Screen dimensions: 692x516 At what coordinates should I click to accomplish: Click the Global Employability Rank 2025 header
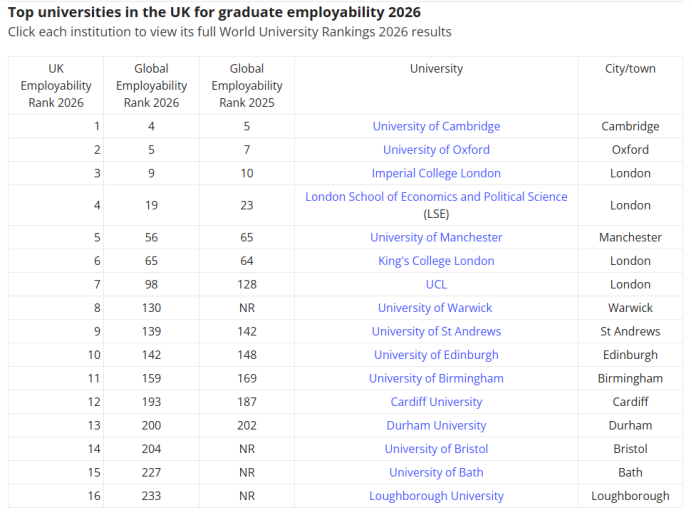(x=247, y=86)
